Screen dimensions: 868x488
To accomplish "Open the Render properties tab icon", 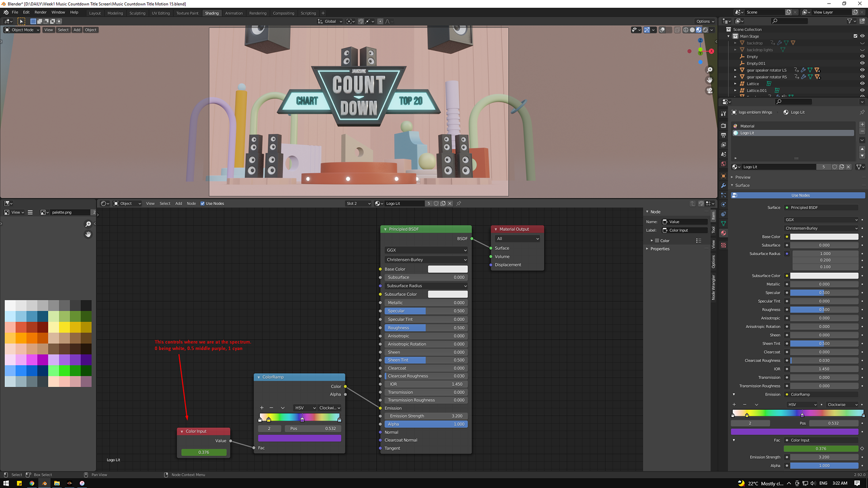I will coord(723,126).
